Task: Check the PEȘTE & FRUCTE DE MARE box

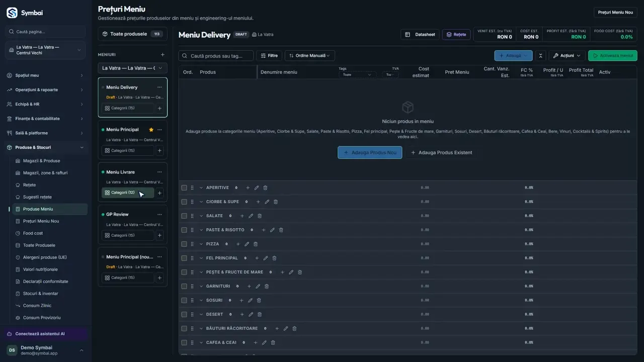Action: pyautogui.click(x=184, y=273)
